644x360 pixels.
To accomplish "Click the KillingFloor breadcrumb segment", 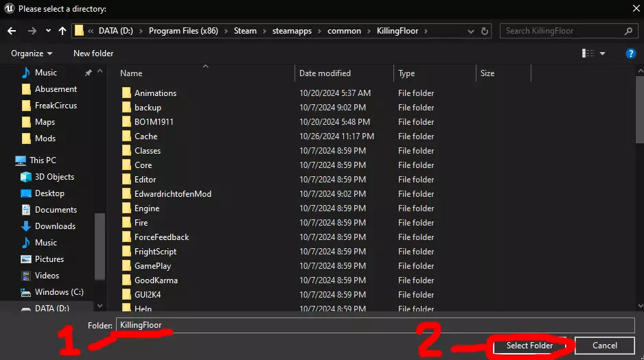I will (398, 31).
